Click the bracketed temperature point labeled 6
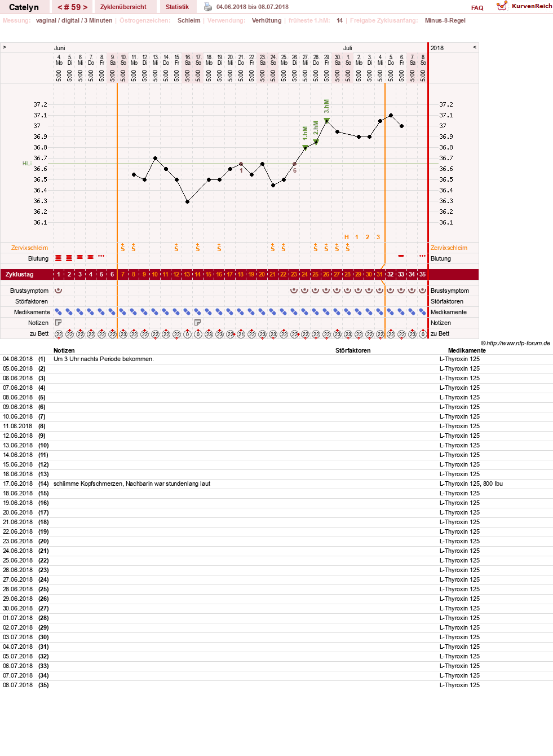The height and width of the screenshot is (756, 553). coord(294,164)
